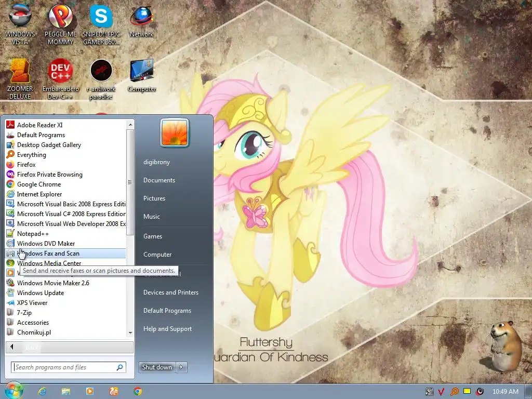
Task: Open Internet Explorer from the taskbar
Action: (42, 391)
